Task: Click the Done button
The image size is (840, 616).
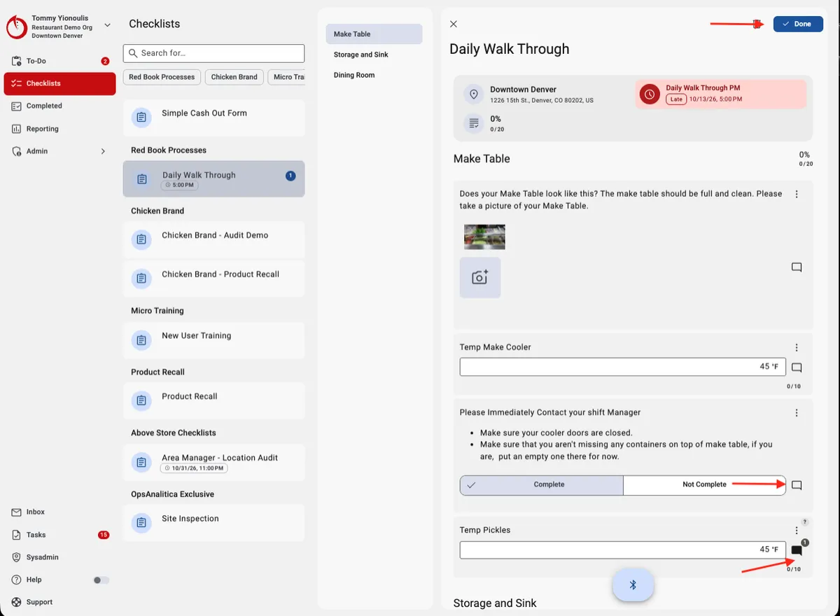Action: [x=798, y=24]
